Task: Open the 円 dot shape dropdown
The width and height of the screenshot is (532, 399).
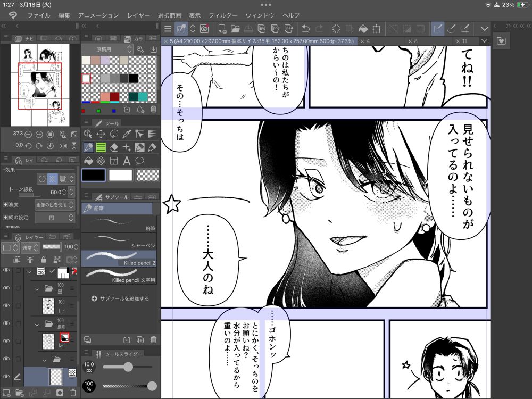Action: click(54, 218)
